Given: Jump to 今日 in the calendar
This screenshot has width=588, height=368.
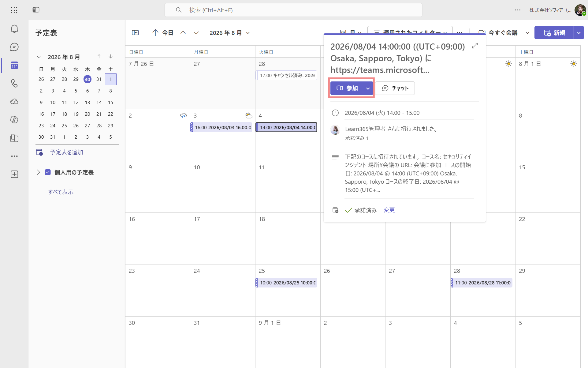Looking at the screenshot, I should click(x=163, y=33).
